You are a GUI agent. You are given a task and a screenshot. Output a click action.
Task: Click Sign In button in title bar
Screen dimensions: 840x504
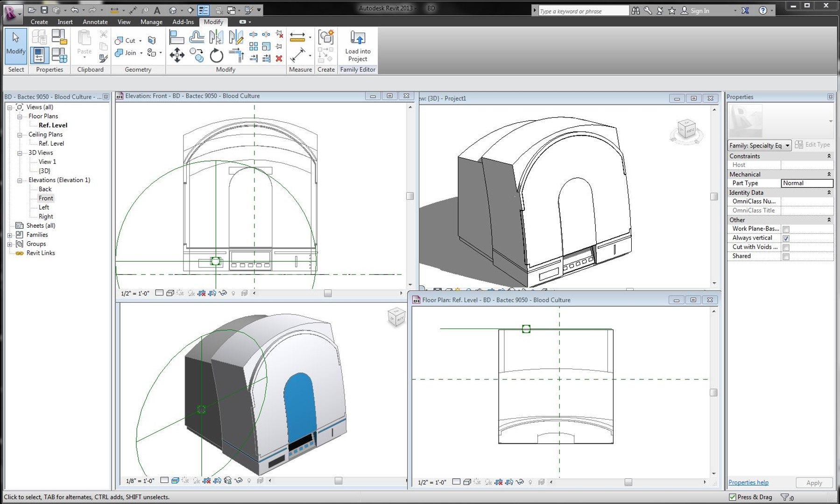click(x=695, y=11)
